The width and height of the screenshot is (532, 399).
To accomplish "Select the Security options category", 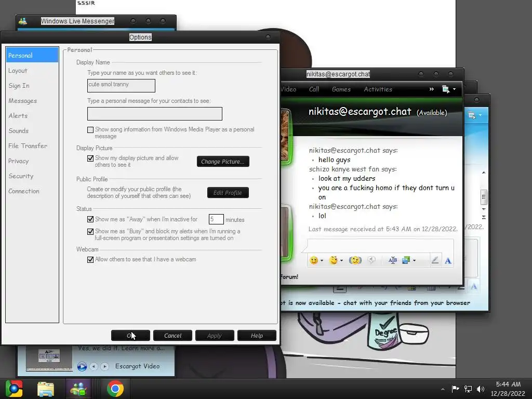I will pyautogui.click(x=32, y=176).
